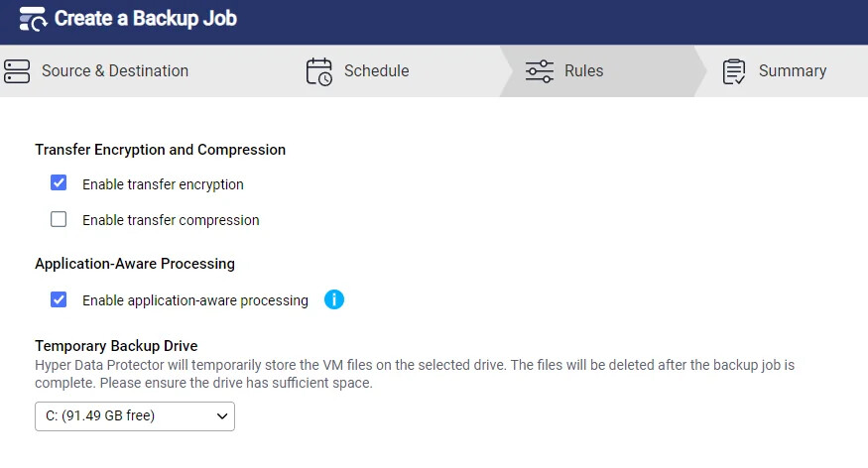This screenshot has height=468, width=868.
Task: Click the Source & Destination server icon
Action: click(x=17, y=71)
